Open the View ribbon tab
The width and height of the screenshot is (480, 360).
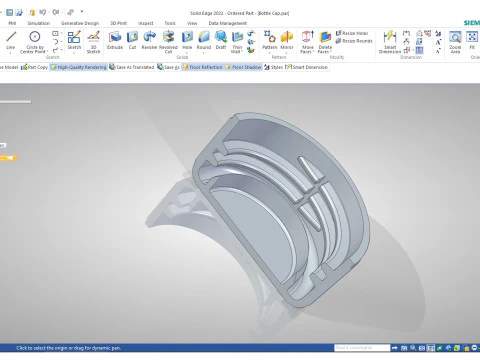pyautogui.click(x=192, y=23)
